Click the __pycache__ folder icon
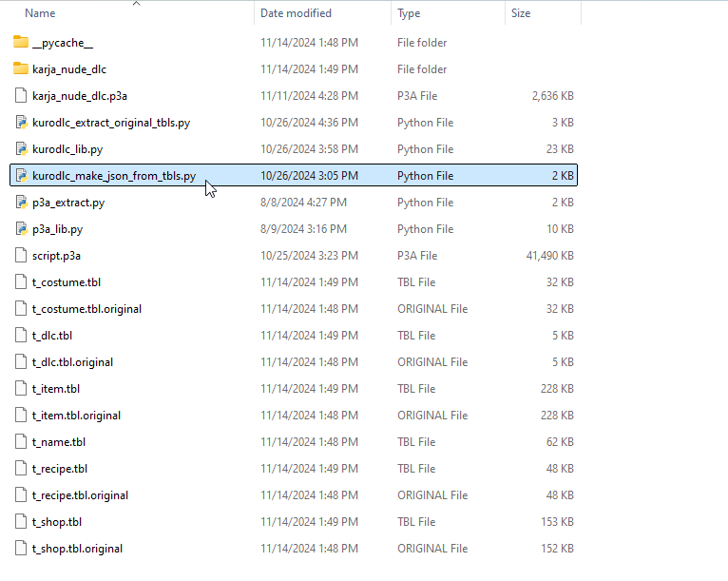728x581 pixels. click(x=21, y=43)
